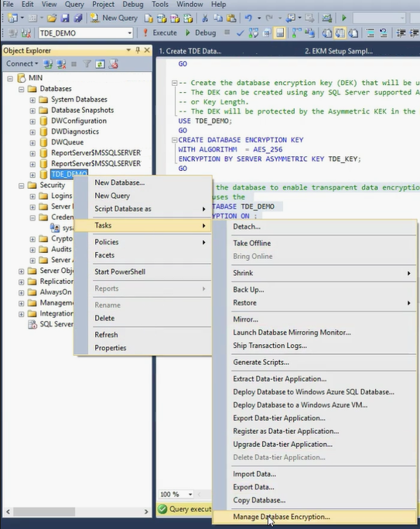Parse the query with the blue checkmark icon
This screenshot has width=420, height=529.
(x=241, y=33)
